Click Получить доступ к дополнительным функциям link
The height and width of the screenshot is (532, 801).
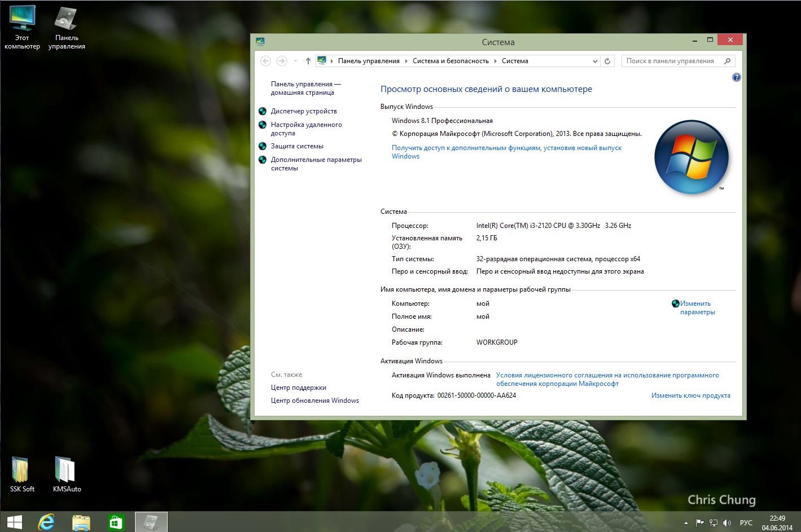click(506, 152)
